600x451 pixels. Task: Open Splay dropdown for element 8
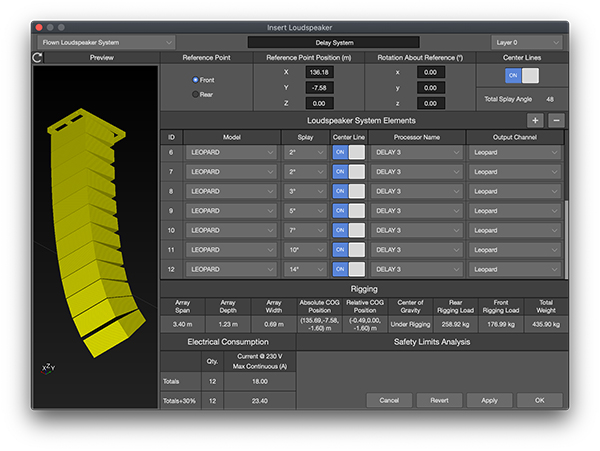(305, 191)
